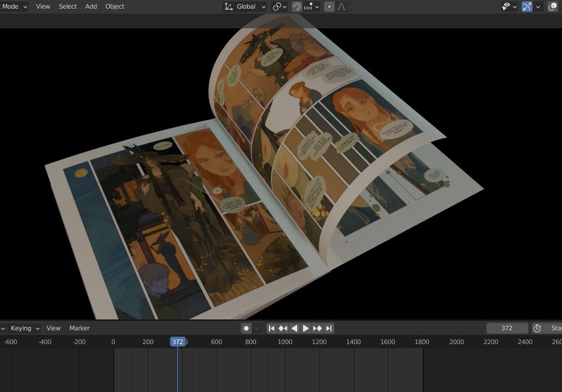Toggle auto keying record button
Image resolution: width=562 pixels, height=392 pixels.
pyautogui.click(x=246, y=328)
